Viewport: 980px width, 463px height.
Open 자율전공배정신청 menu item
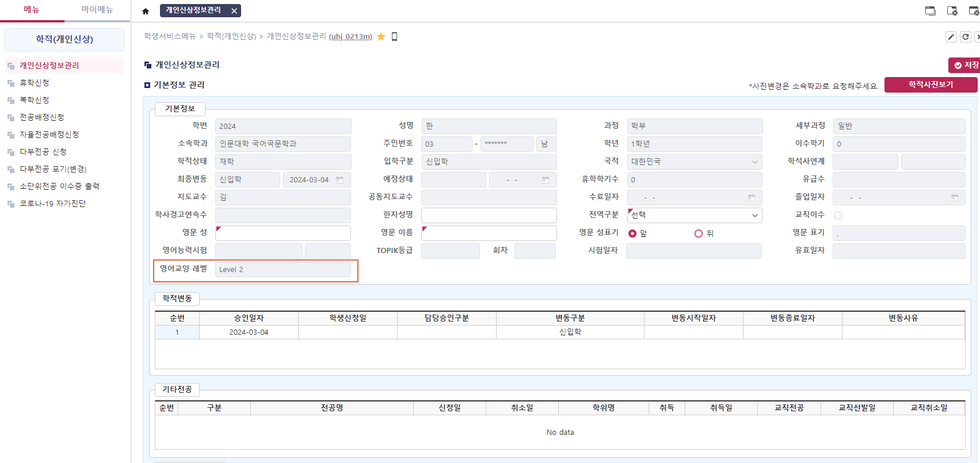click(x=49, y=135)
